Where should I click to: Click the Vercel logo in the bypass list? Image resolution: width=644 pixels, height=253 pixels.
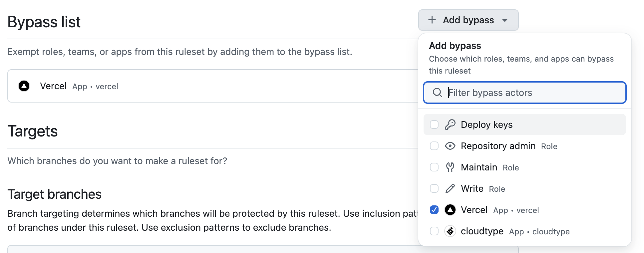coord(24,86)
